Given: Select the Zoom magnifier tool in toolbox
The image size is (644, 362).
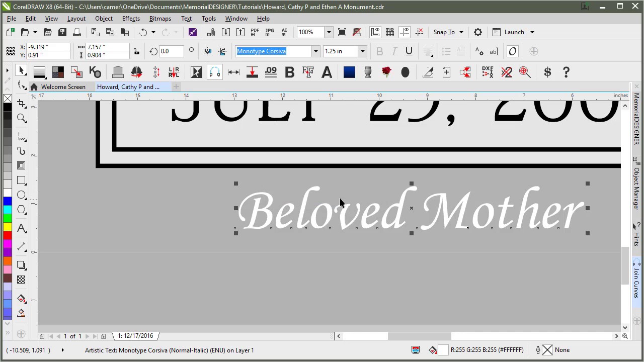Looking at the screenshot, I should 21,118.
